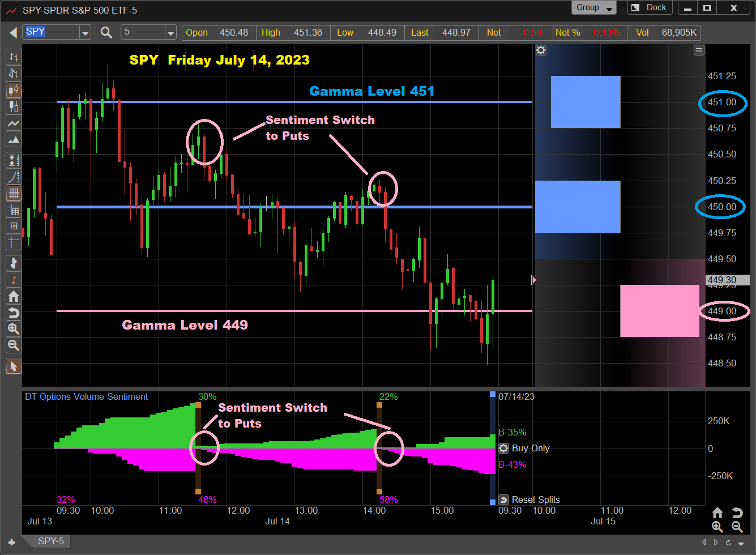The width and height of the screenshot is (756, 555).
Task: Click home icon in sentiment panel corner
Action: [717, 513]
